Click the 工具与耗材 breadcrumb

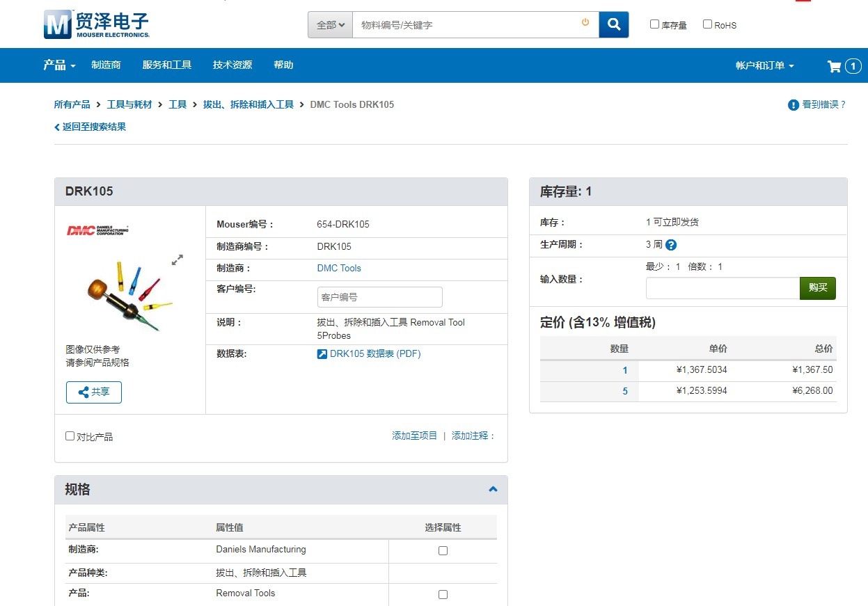point(129,104)
